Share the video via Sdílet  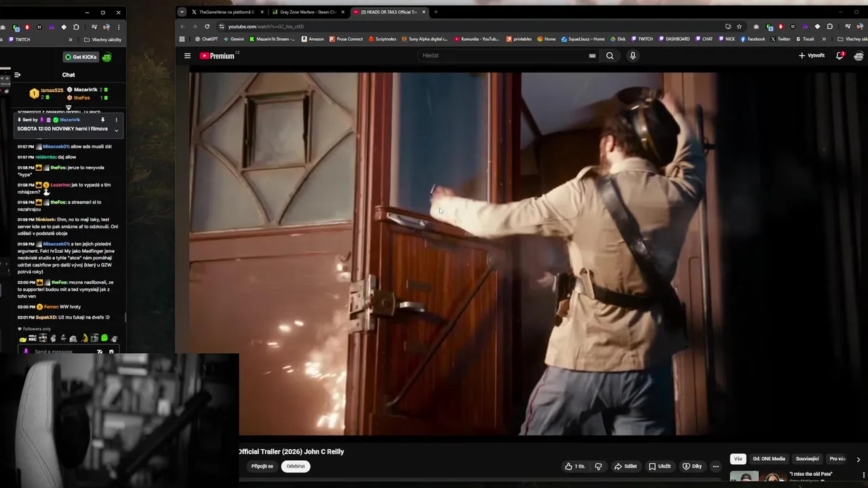pos(625,466)
